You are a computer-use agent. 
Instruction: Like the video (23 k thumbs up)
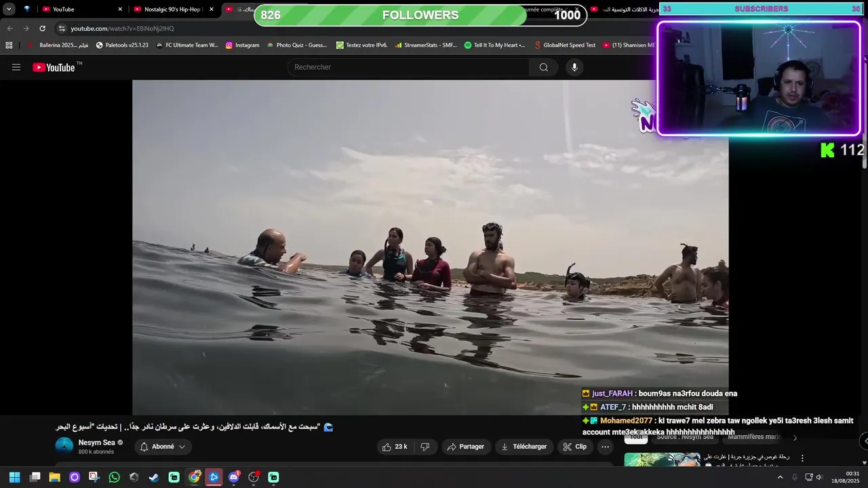click(x=395, y=447)
